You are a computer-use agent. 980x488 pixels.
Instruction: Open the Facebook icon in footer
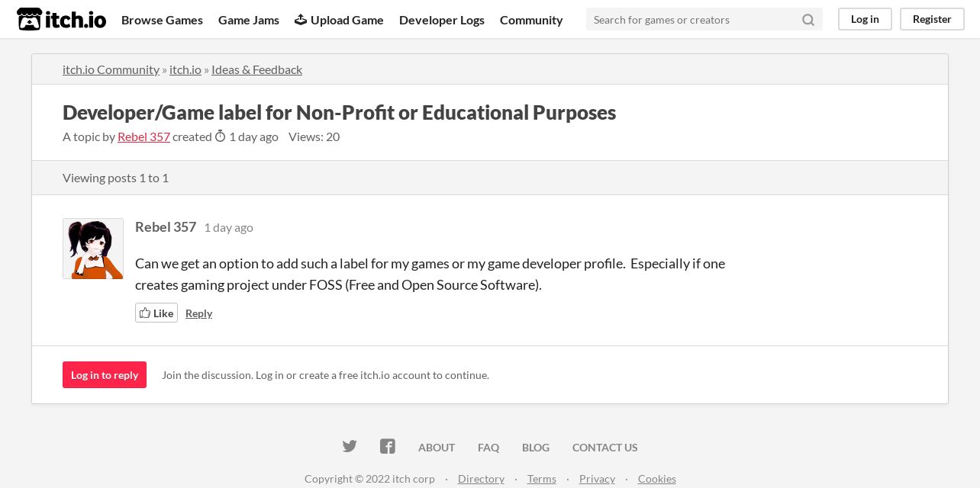[388, 447]
